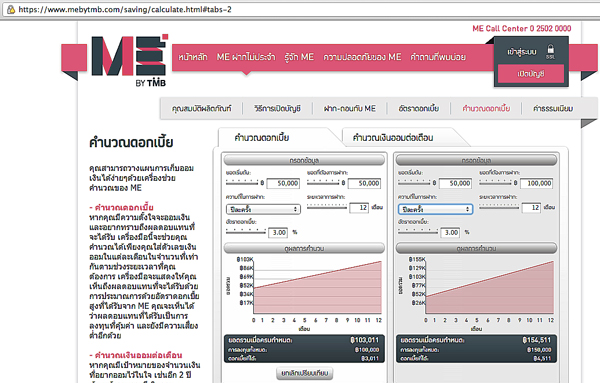
Task: Click the ME by TMB logo
Action: click(x=129, y=60)
